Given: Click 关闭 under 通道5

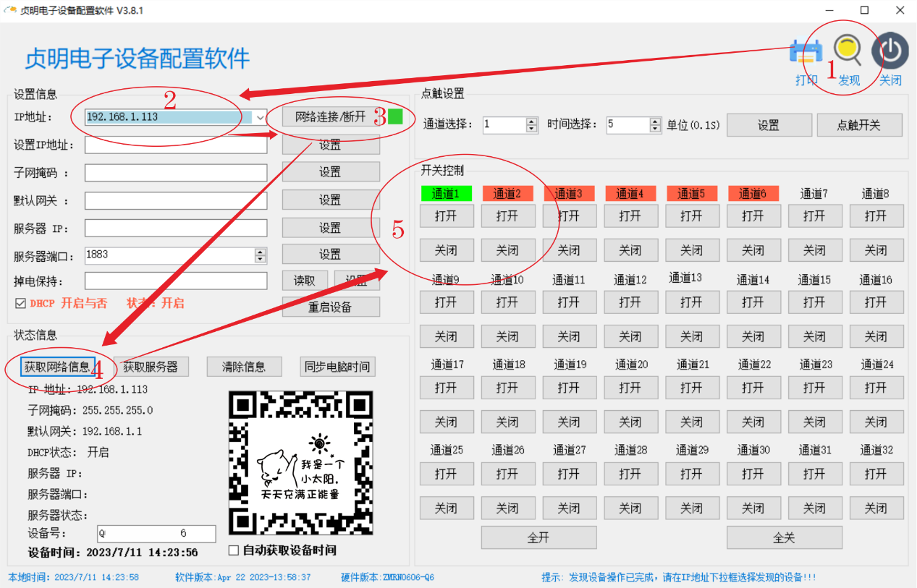Looking at the screenshot, I should click(x=692, y=250).
